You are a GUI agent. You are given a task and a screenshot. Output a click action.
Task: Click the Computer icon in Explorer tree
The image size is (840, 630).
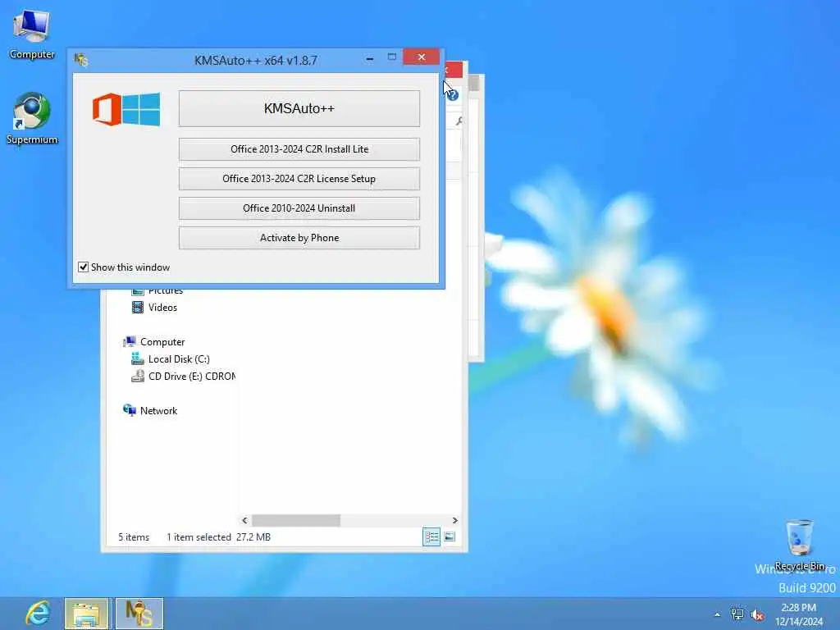tap(129, 342)
